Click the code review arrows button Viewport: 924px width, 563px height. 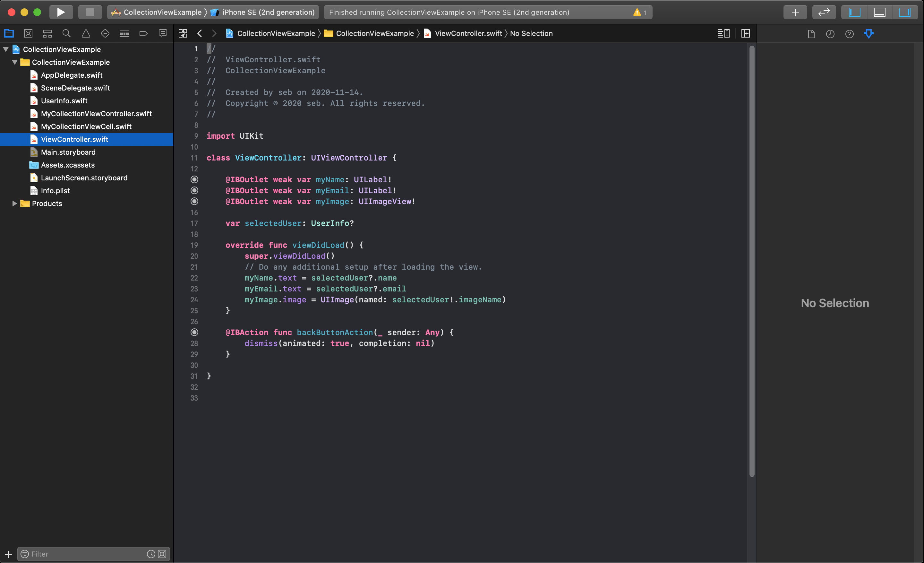coord(824,12)
